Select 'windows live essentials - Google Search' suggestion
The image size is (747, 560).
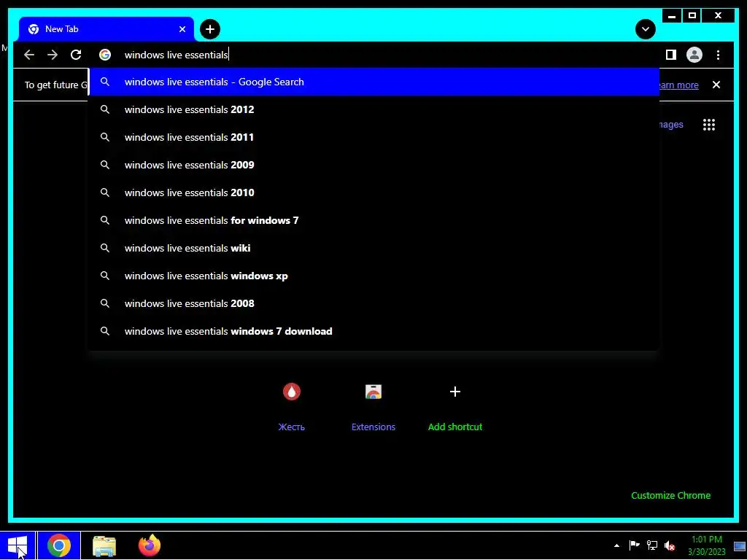tap(374, 82)
